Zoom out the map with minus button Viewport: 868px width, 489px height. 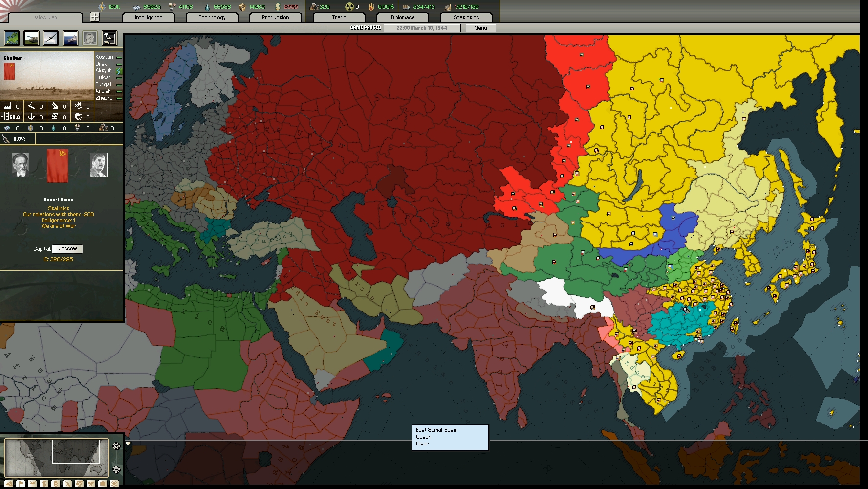pyautogui.click(x=116, y=469)
